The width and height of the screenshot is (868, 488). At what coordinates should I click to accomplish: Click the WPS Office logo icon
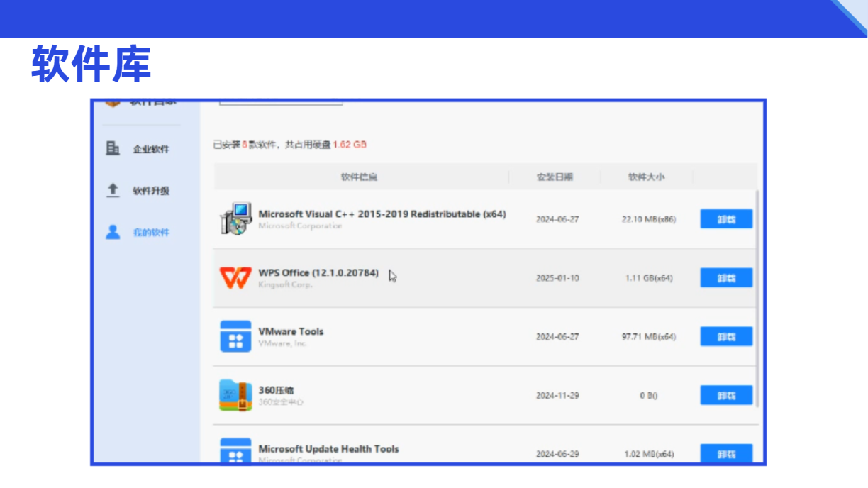[235, 277]
